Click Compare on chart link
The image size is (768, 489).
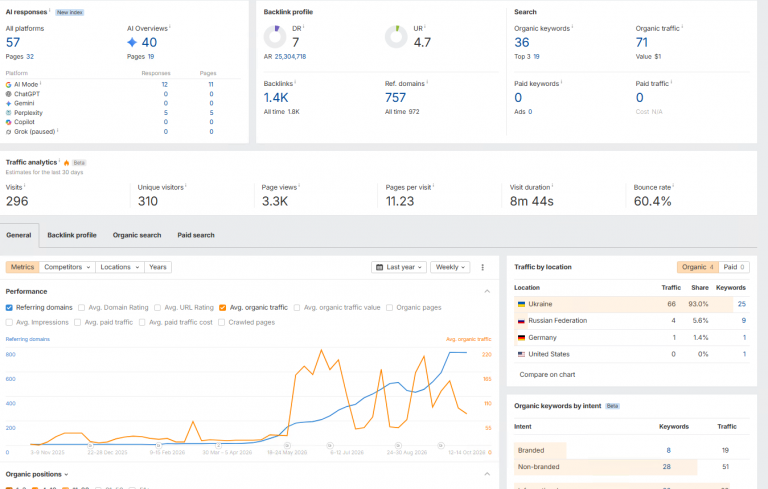click(547, 375)
